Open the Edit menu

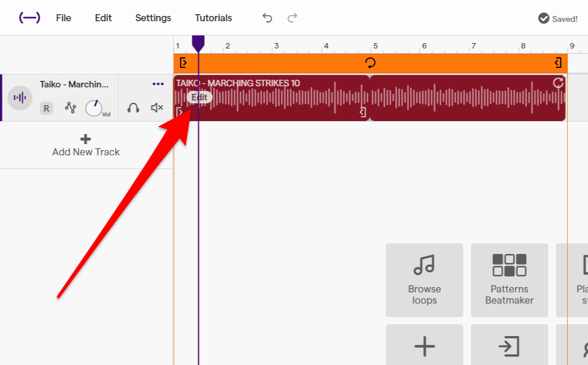tap(103, 18)
